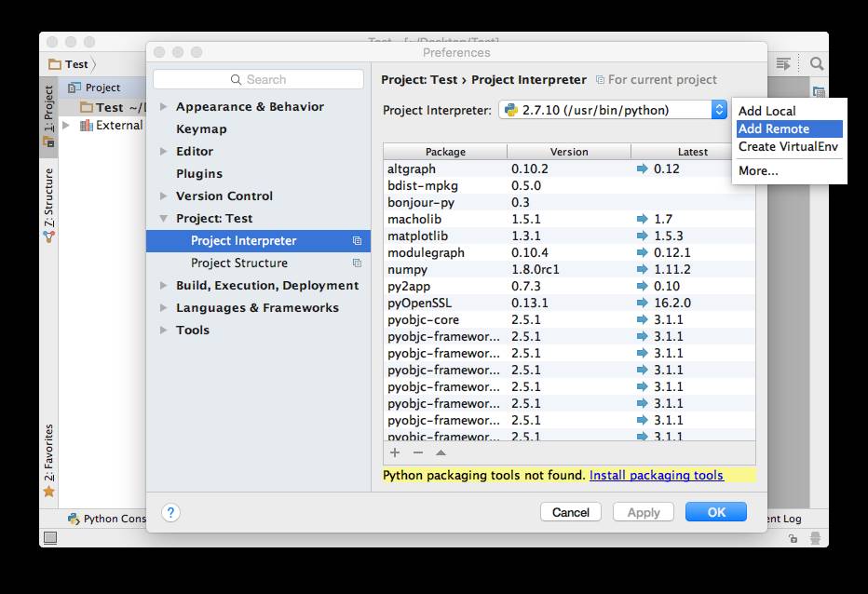The image size is (868, 594).
Task: Select the py2app package row
Action: [x=569, y=286]
